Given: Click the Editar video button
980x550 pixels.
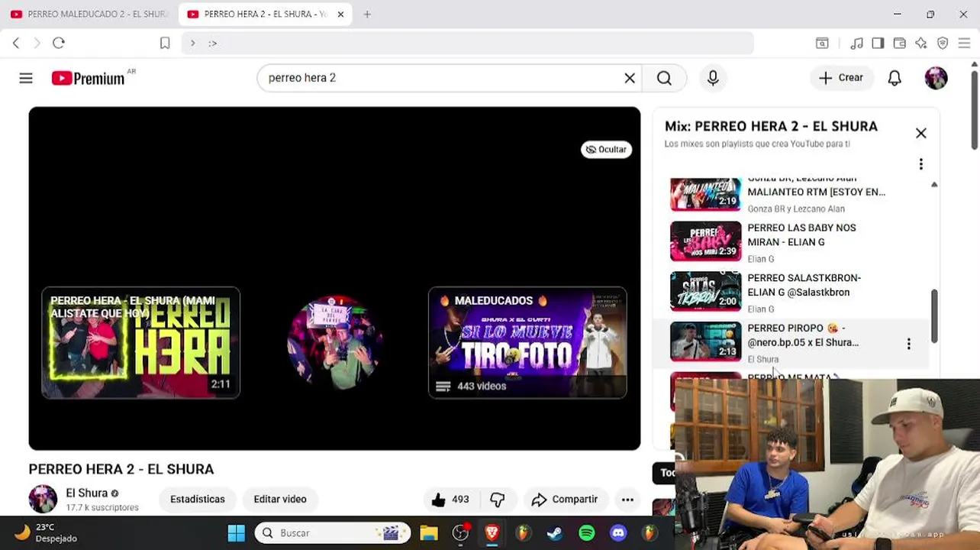Looking at the screenshot, I should click(x=280, y=500).
